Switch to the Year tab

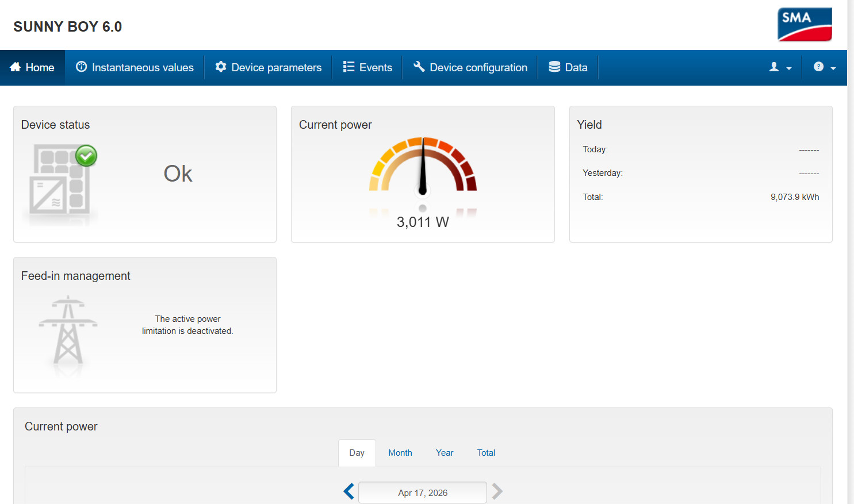[x=445, y=453]
